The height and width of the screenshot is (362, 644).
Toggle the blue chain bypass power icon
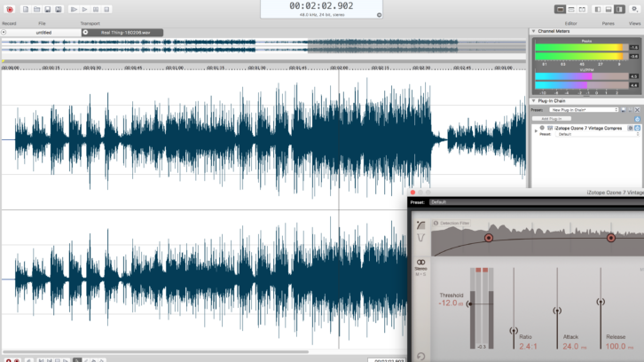click(x=638, y=119)
